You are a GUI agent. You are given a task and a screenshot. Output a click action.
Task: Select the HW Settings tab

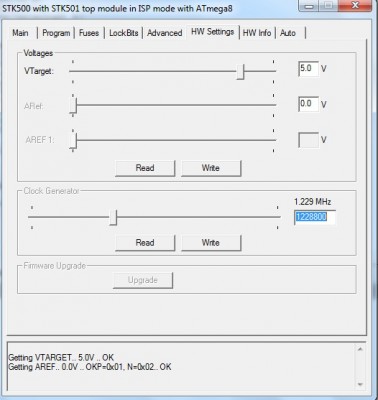213,32
